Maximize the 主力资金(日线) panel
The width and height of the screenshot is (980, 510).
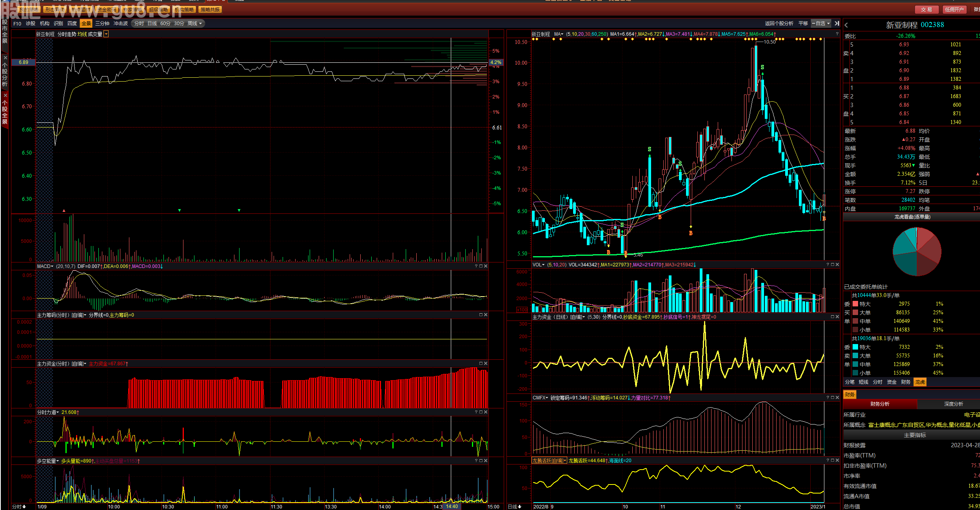coord(833,317)
